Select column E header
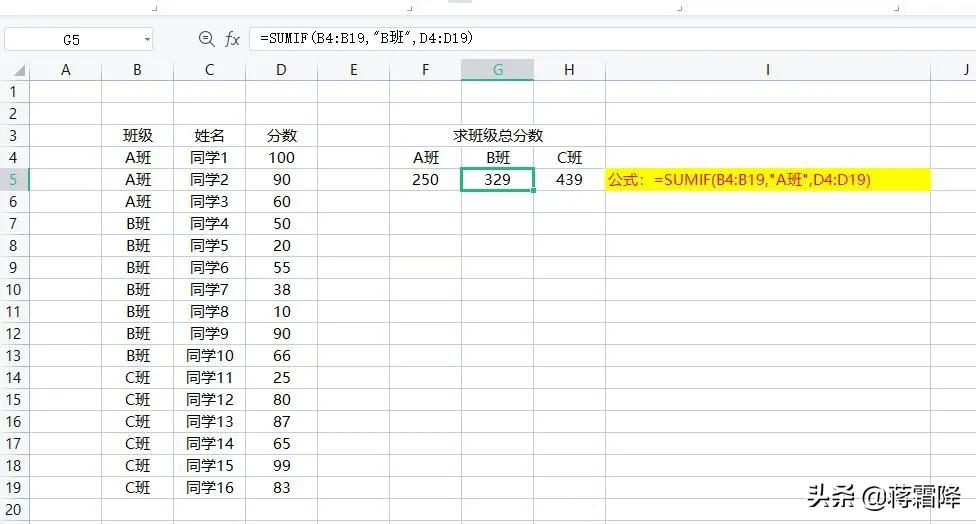976x524 pixels. coord(354,70)
